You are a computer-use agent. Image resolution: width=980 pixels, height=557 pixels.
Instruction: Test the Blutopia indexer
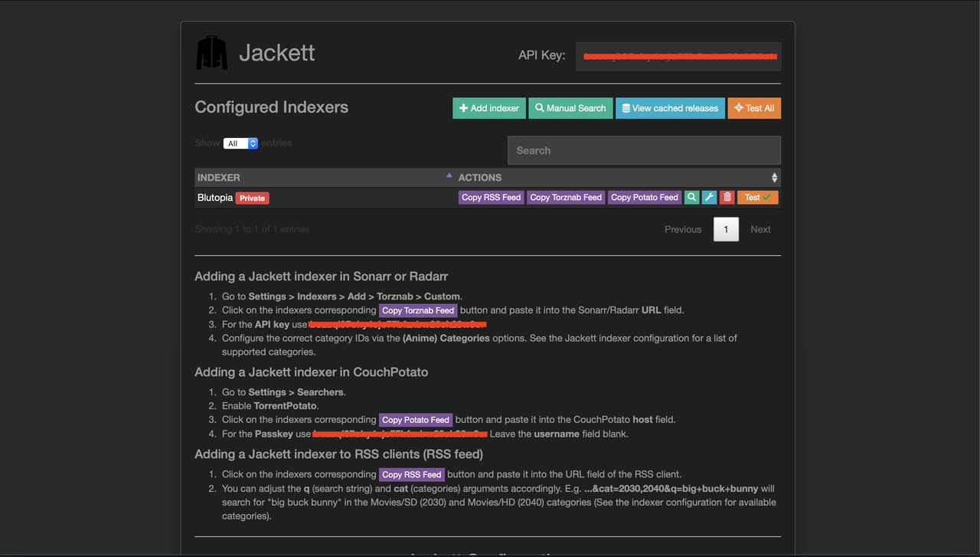coord(758,197)
